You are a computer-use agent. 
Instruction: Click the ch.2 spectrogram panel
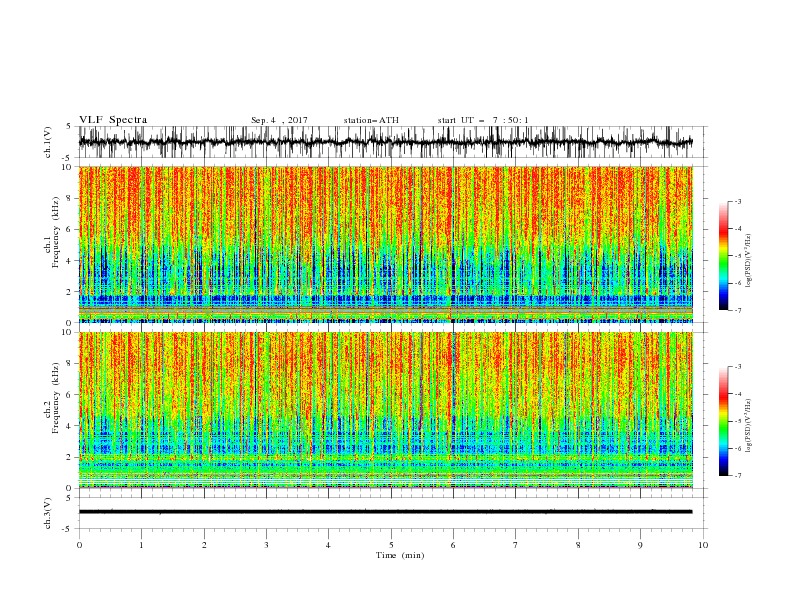386,410
